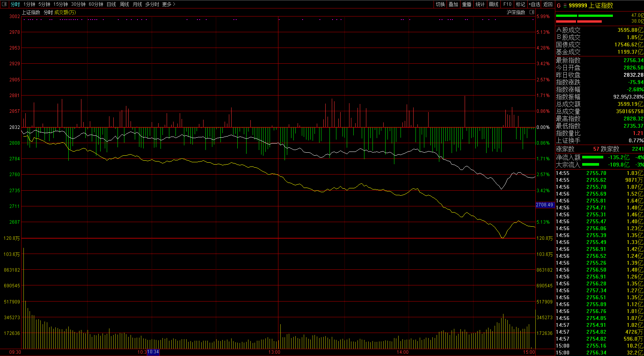This screenshot has height=356, width=644.
Task: Click the 999999 上证指数 title
Action: pos(591,5)
